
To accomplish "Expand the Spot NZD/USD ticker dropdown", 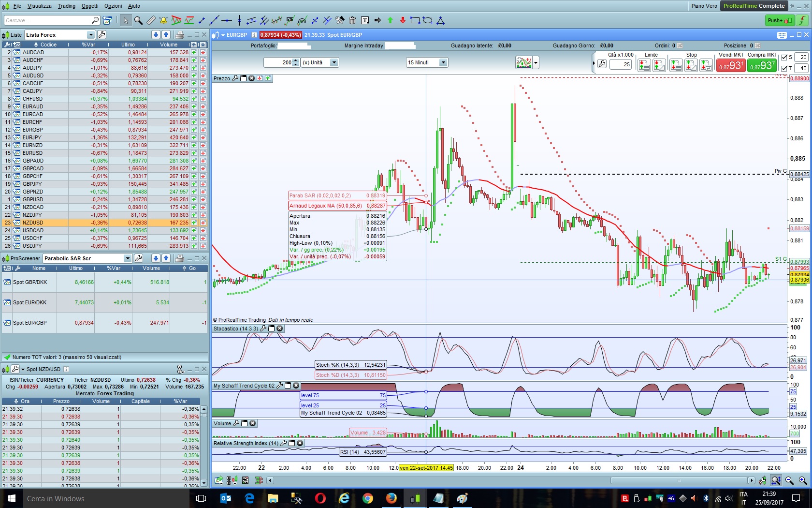I will coord(22,369).
